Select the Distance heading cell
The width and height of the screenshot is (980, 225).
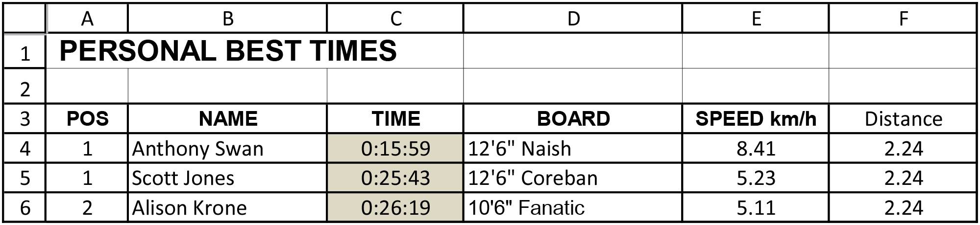pyautogui.click(x=903, y=118)
